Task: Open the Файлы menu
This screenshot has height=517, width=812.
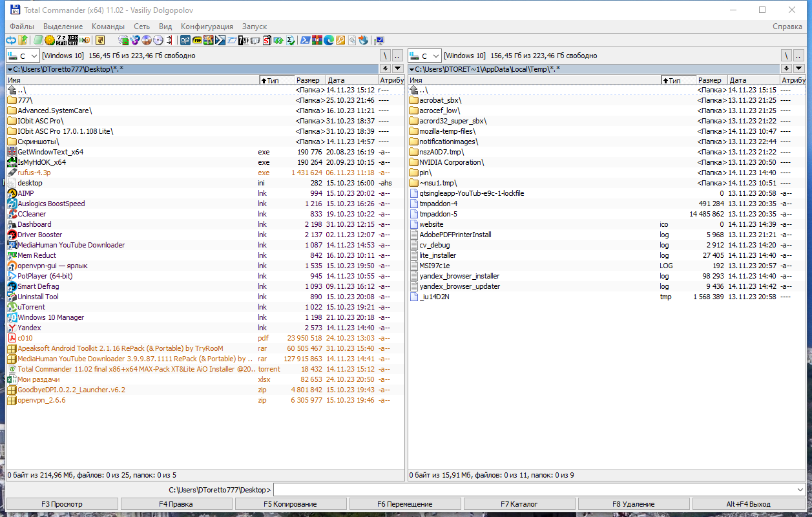Action: tap(22, 26)
